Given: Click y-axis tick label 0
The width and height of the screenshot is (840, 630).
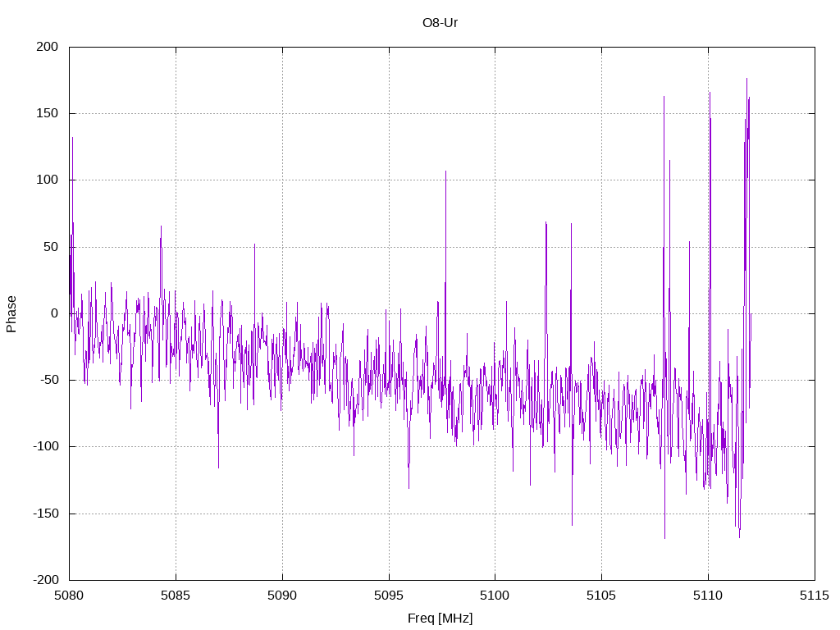Looking at the screenshot, I should (x=55, y=313).
